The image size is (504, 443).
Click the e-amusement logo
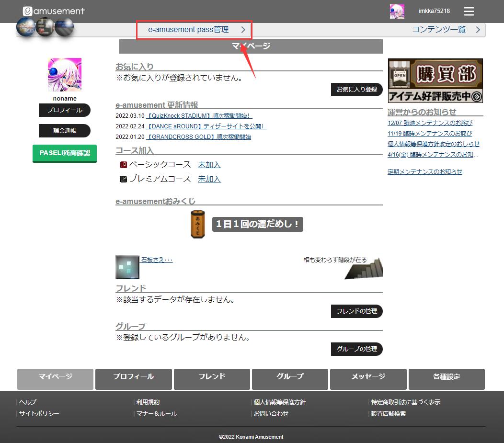(x=54, y=11)
